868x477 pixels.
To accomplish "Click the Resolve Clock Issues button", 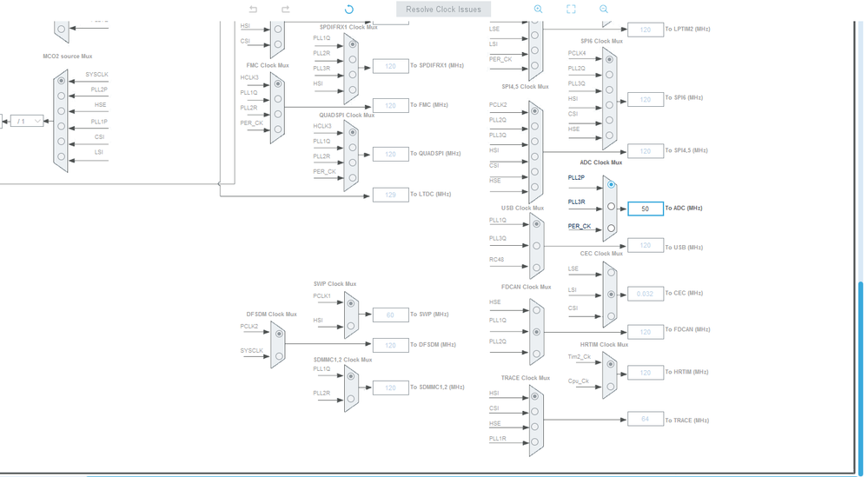I will (443, 9).
